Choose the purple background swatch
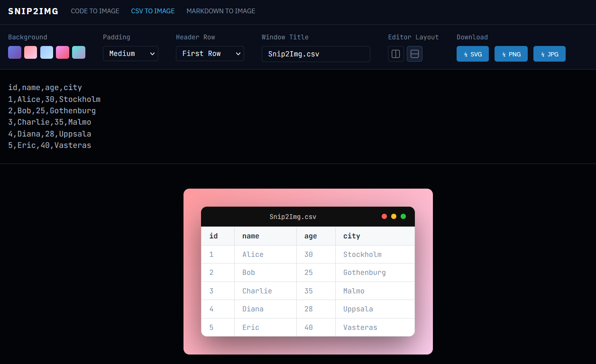The height and width of the screenshot is (364, 596). tap(15, 52)
